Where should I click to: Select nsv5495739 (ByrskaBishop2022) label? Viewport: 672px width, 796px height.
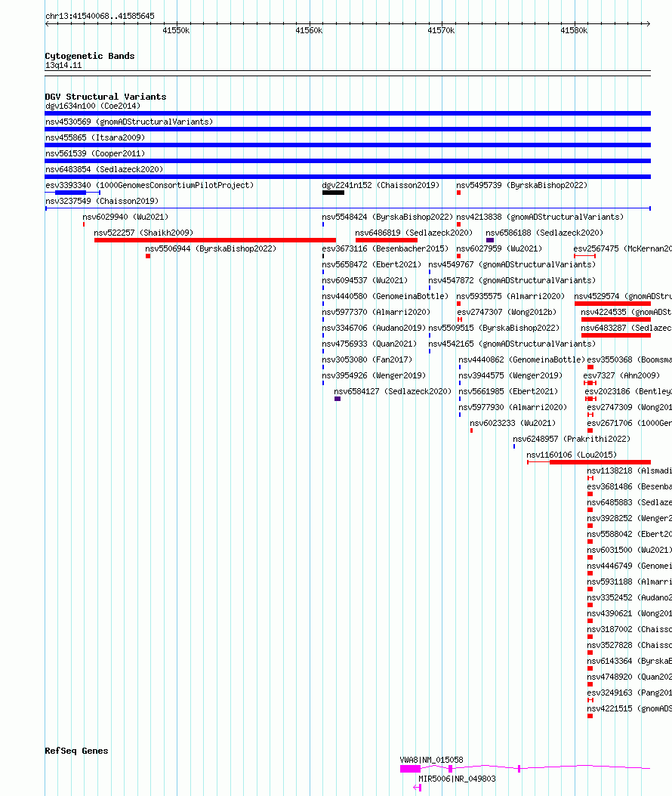click(522, 185)
